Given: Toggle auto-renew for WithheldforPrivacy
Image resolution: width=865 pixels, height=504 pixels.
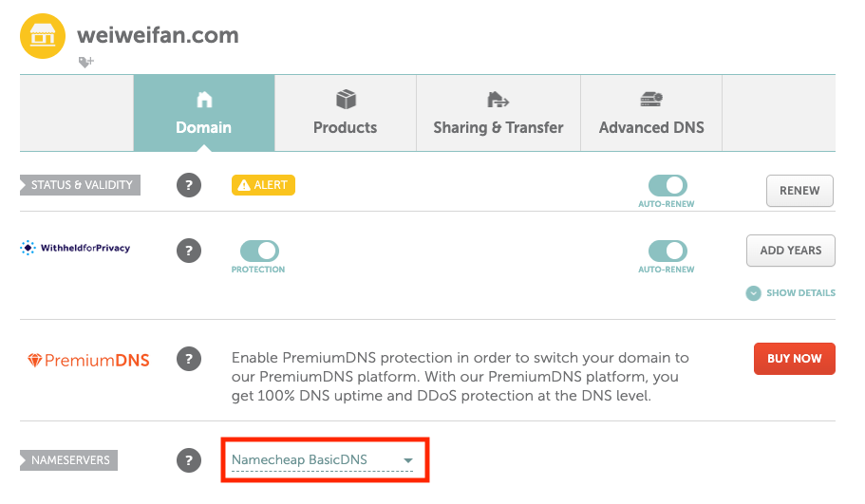Looking at the screenshot, I should tap(667, 251).
